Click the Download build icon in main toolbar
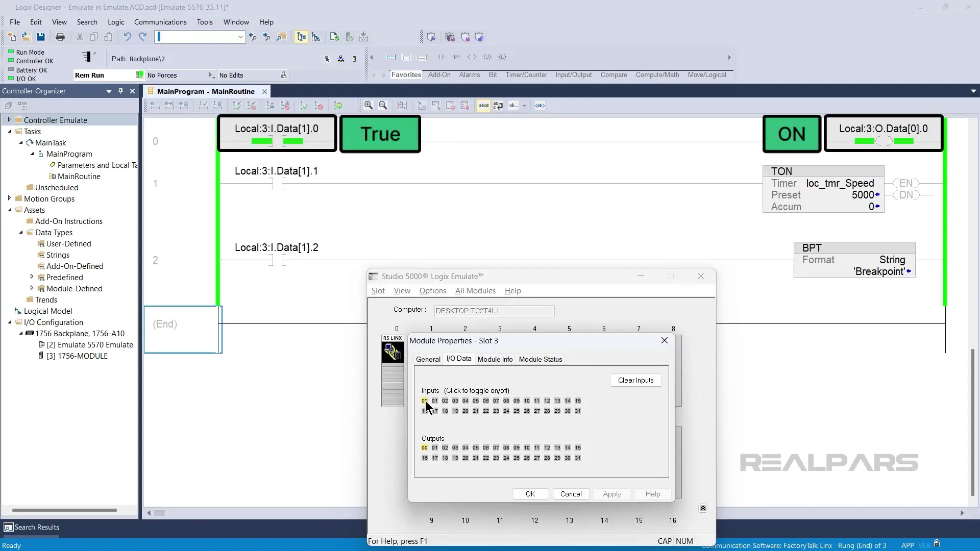Viewport: 980px width, 551px height. click(363, 37)
